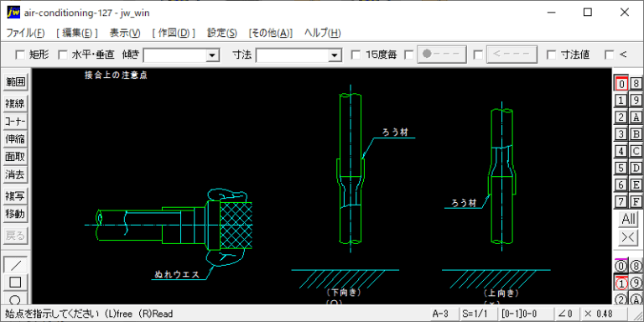Pick layer 7 button
The height and width of the screenshot is (322, 644).
(x=621, y=201)
